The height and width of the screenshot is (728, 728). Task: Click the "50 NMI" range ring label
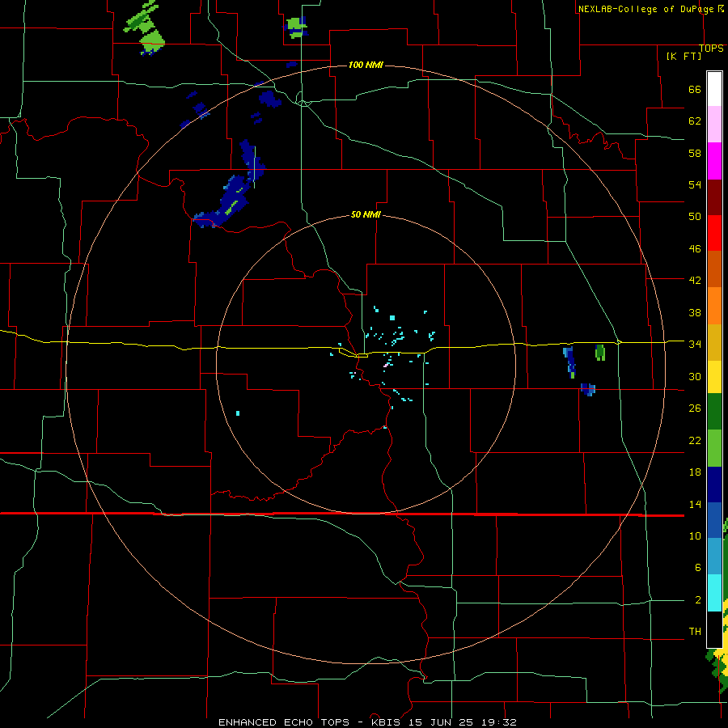click(x=366, y=214)
